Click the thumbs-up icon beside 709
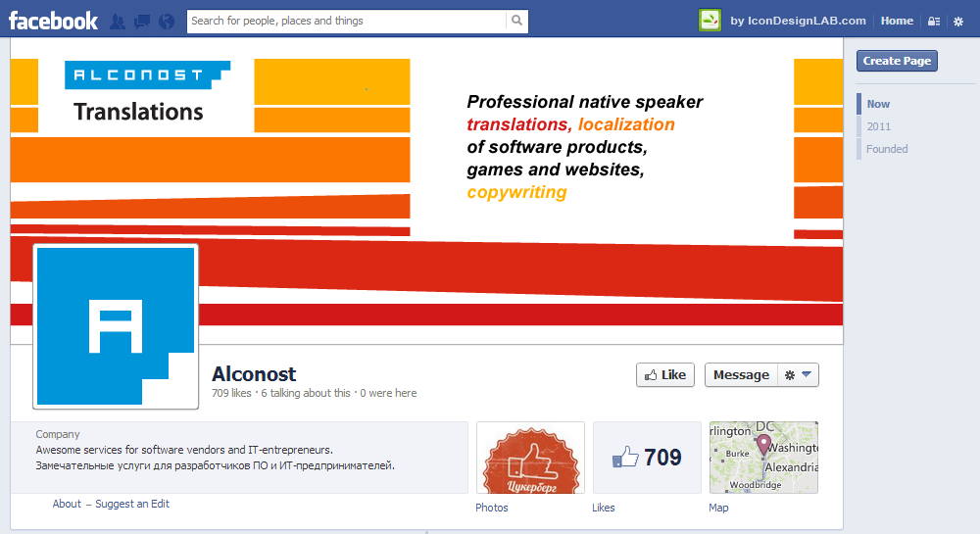This screenshot has height=534, width=980. (x=625, y=458)
